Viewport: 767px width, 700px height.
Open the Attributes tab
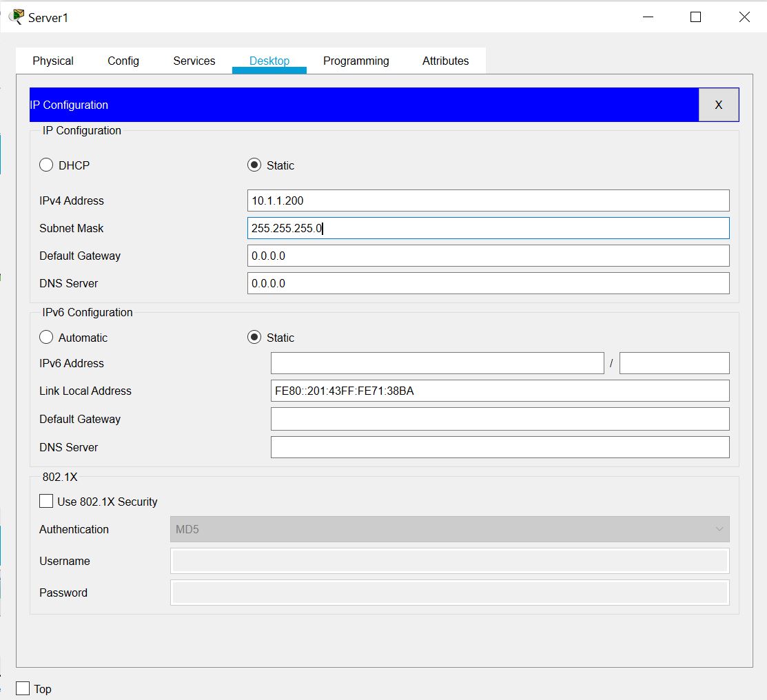coord(444,61)
